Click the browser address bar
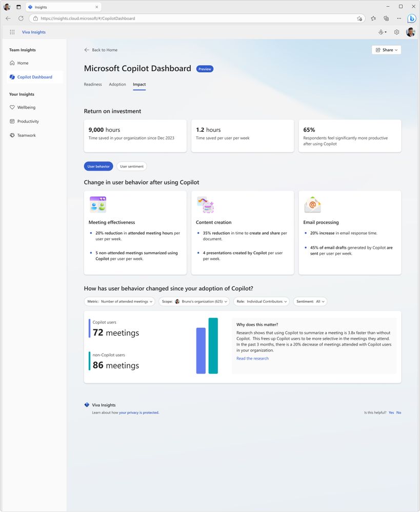Screen dimensions: 420x512 (x=196, y=18)
